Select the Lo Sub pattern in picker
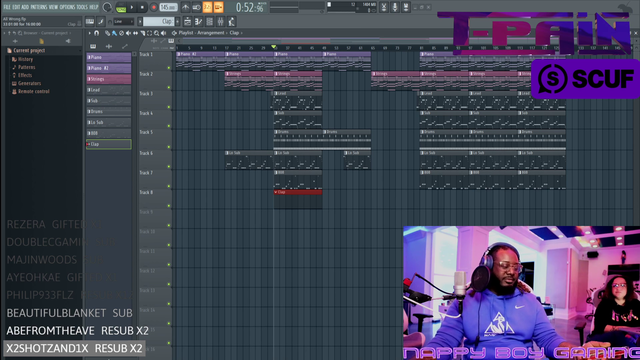 tap(109, 122)
